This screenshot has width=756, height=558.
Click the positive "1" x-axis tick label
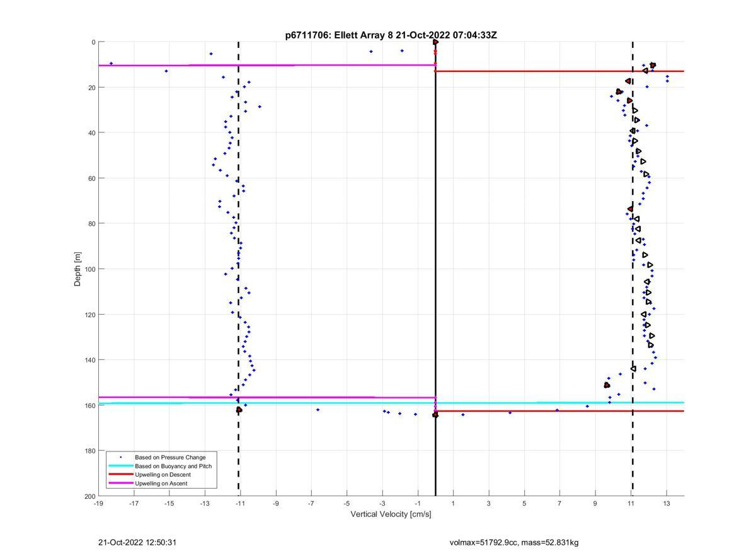click(x=453, y=504)
